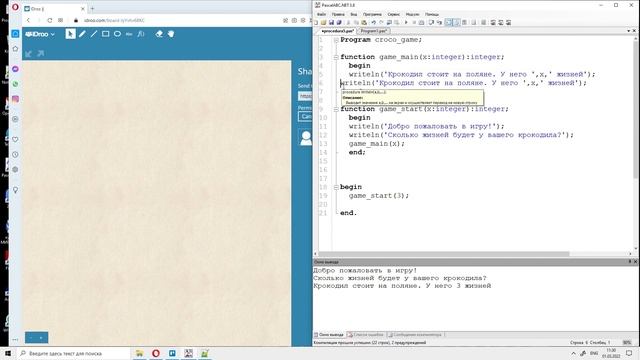Open the Opera main menu logo
Viewport: 640px width, 360px height.
[x=15, y=8]
